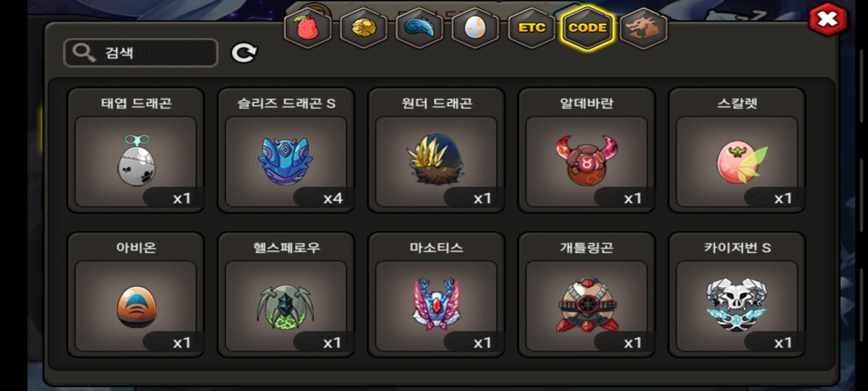
Task: Select the 아비온 orange egg
Action: tap(136, 295)
